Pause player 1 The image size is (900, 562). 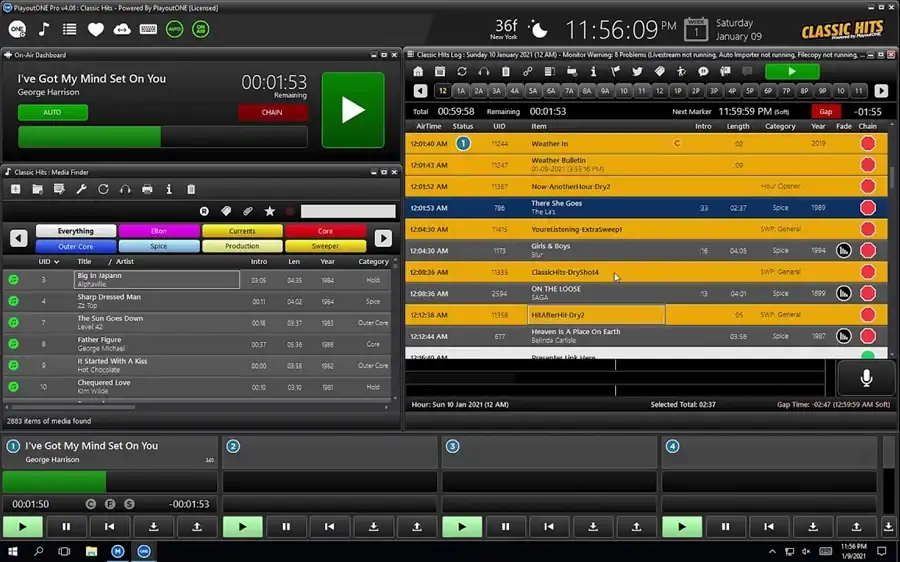(66, 526)
